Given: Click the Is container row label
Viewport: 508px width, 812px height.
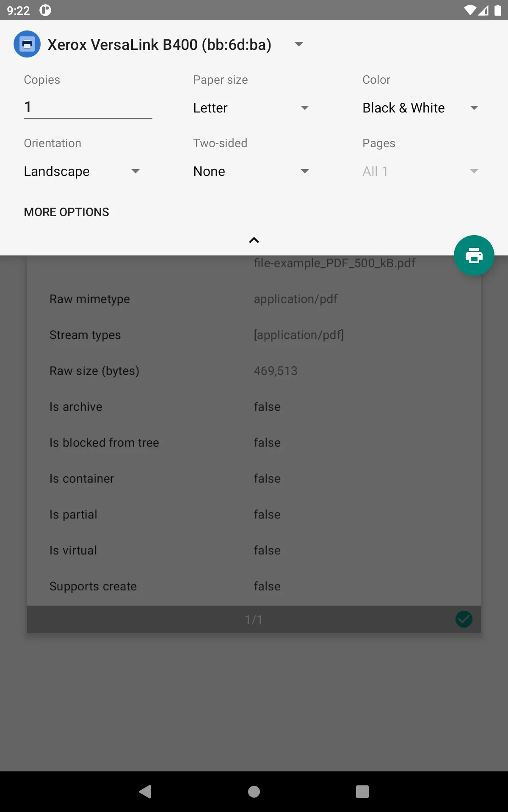Looking at the screenshot, I should tap(82, 479).
